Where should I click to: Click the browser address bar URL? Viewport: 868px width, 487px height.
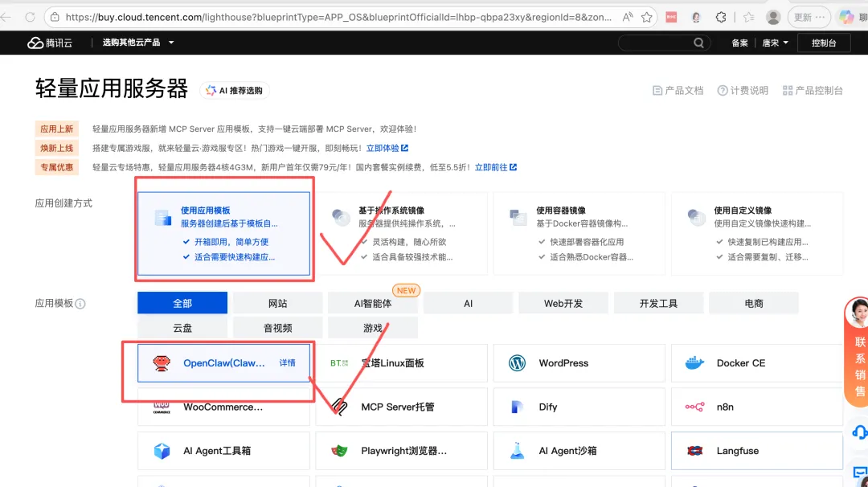pyautogui.click(x=338, y=17)
